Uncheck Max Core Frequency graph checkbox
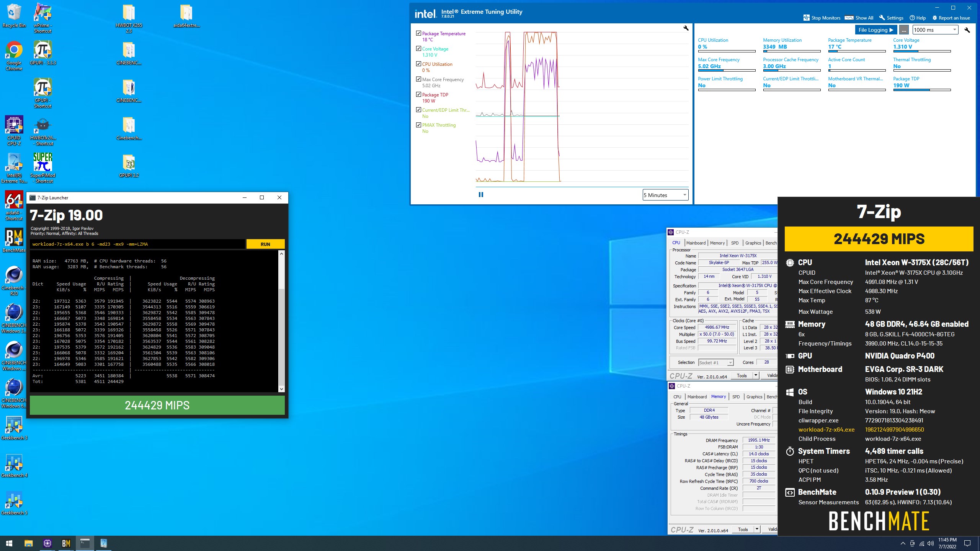The height and width of the screenshot is (551, 980). tap(418, 79)
